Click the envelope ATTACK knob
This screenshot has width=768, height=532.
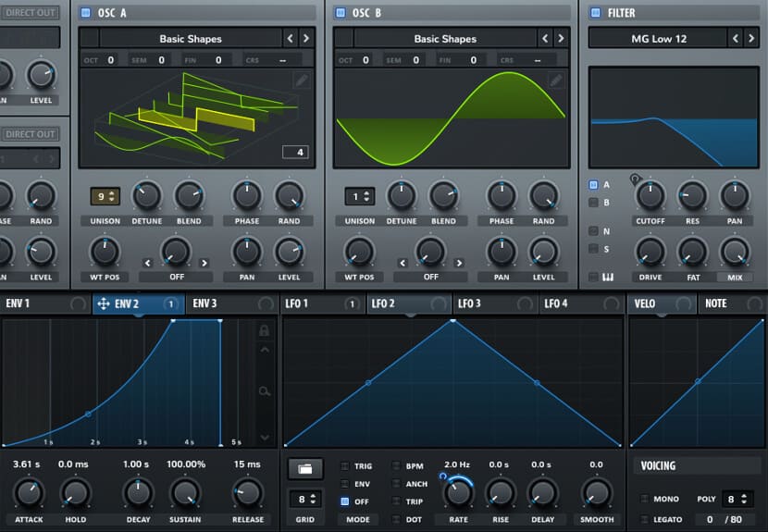29,492
